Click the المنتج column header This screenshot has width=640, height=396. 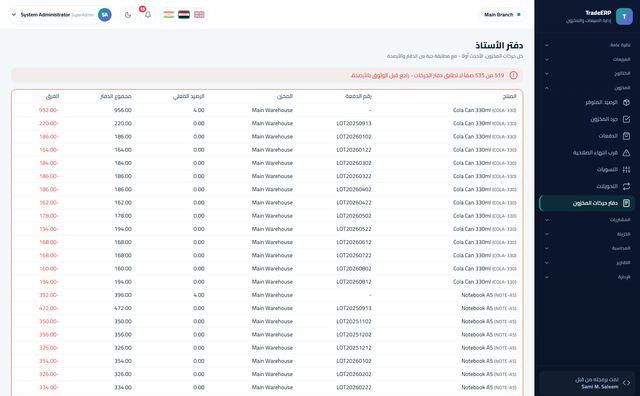click(509, 96)
